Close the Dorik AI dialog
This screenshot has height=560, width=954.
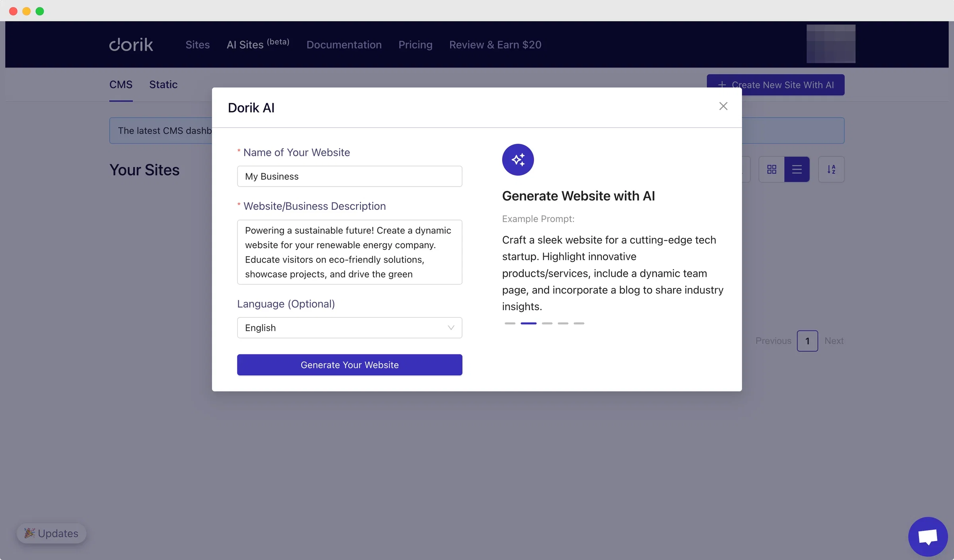pos(723,106)
